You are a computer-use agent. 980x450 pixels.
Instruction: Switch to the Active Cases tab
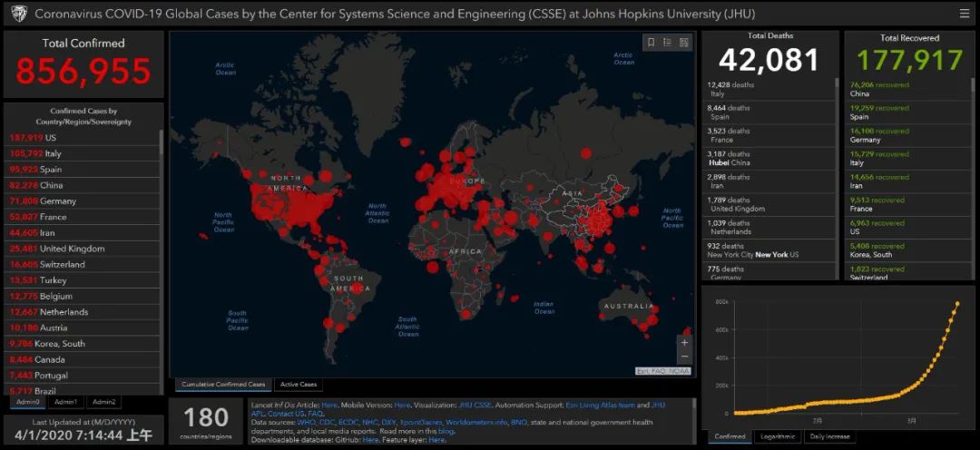point(299,385)
